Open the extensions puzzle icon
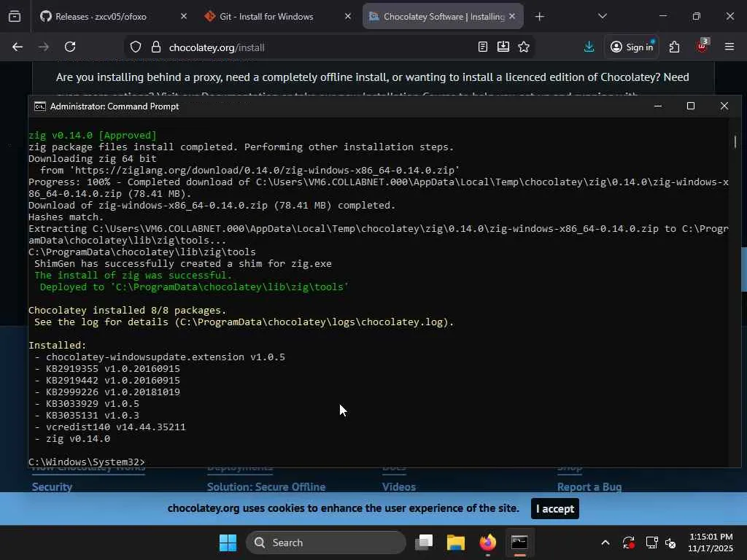Image resolution: width=747 pixels, height=560 pixels. coord(674,47)
